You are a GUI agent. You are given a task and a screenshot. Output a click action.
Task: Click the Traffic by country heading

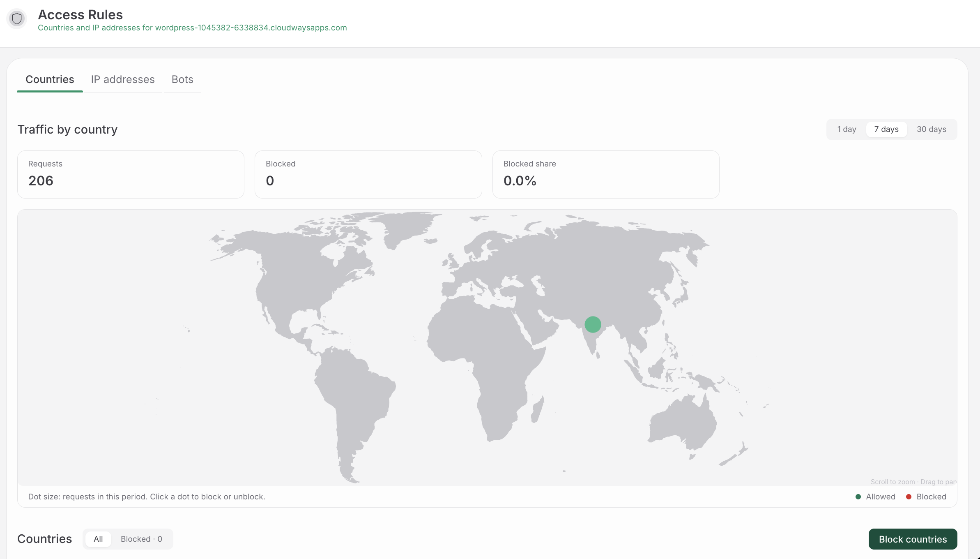pos(67,129)
